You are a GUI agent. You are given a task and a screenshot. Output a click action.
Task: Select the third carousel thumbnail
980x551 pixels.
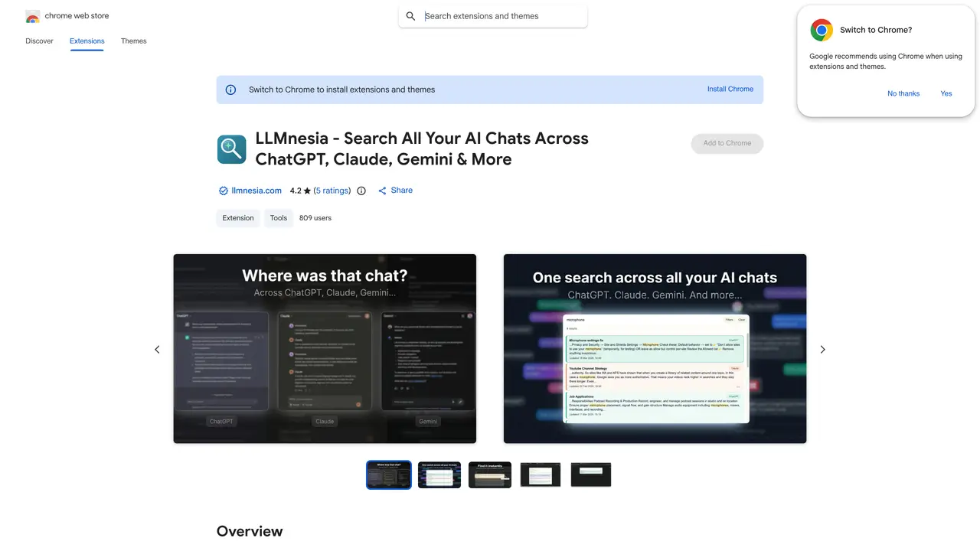pyautogui.click(x=490, y=474)
